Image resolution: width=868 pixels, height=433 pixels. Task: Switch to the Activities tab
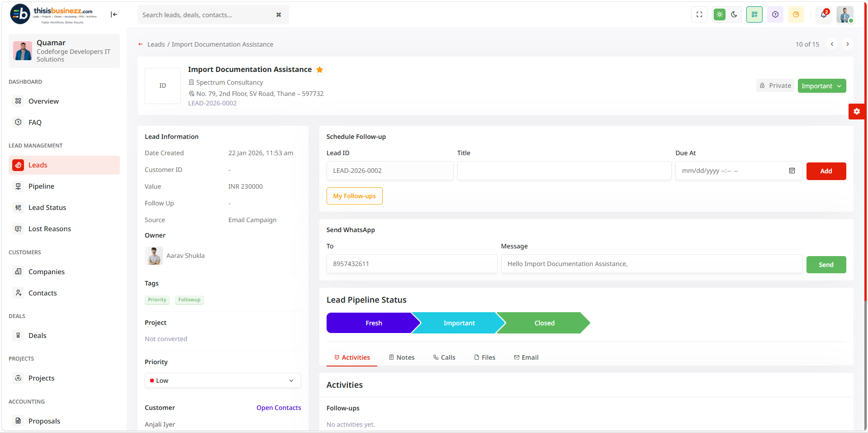pos(352,357)
